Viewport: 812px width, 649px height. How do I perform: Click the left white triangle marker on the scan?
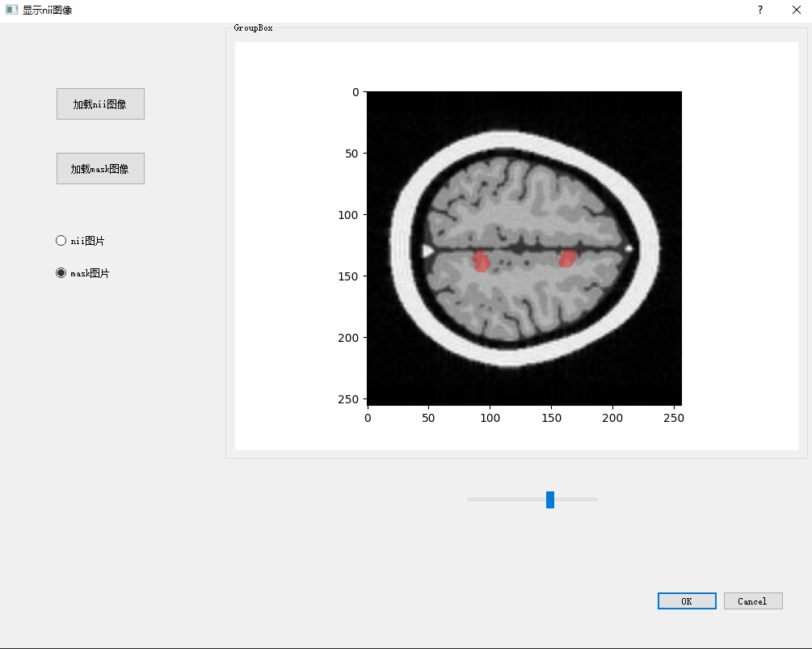(x=426, y=251)
